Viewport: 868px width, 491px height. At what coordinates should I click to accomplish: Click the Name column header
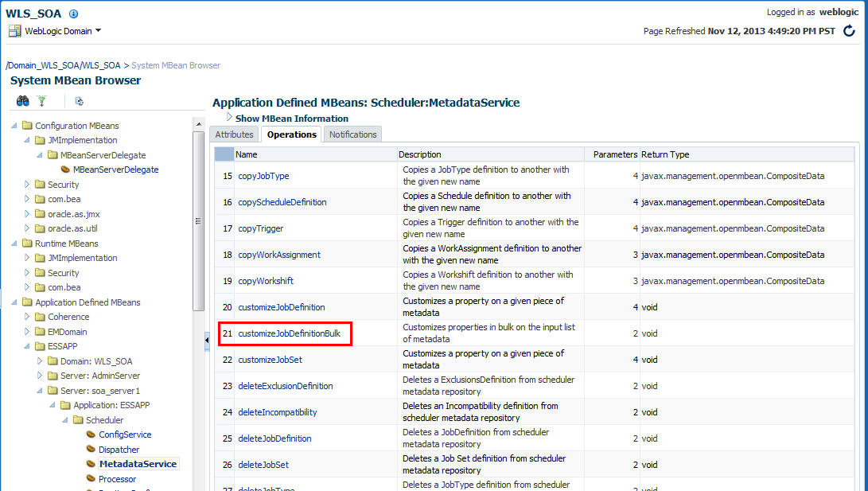click(316, 154)
